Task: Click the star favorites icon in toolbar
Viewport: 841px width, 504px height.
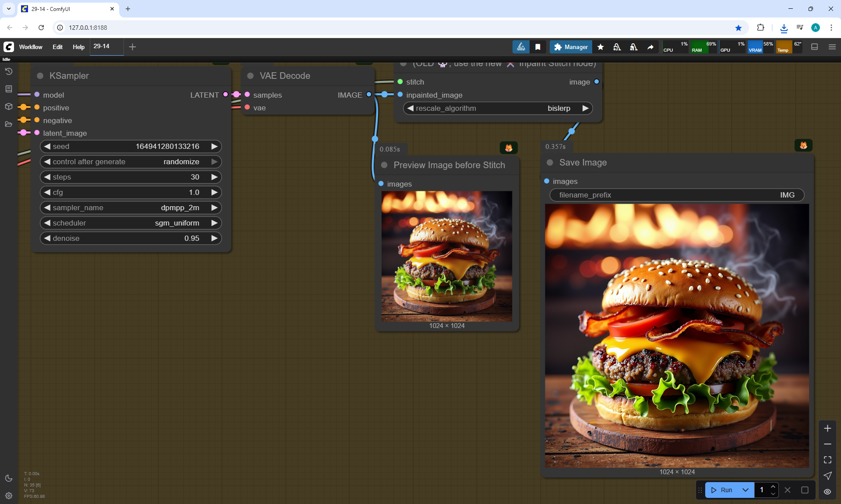Action: (x=601, y=47)
